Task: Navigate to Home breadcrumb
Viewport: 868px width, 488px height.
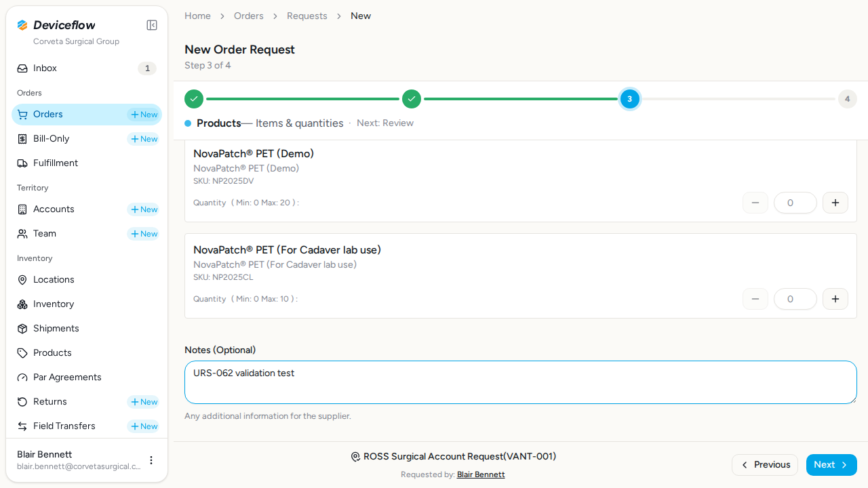Action: click(197, 16)
